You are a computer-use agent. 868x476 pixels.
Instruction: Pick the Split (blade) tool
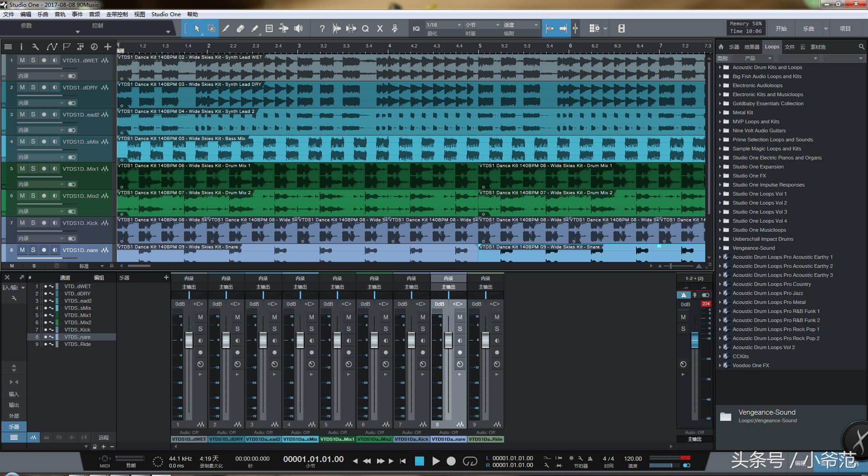[x=226, y=28]
